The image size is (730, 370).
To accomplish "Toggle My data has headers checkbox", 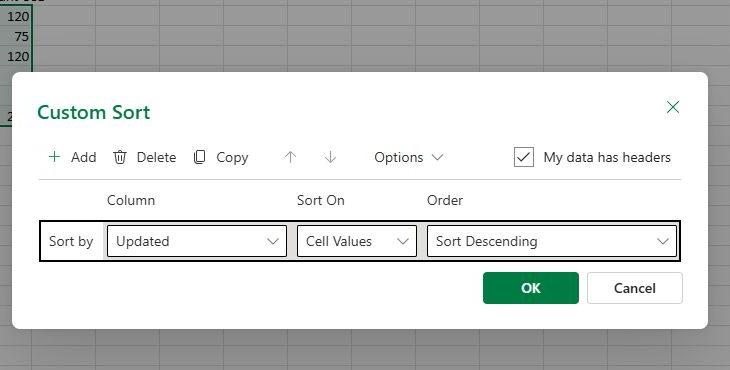I will click(524, 157).
